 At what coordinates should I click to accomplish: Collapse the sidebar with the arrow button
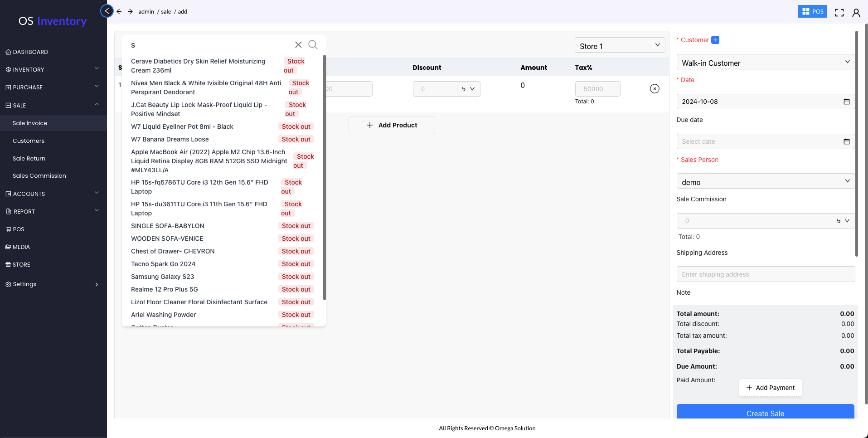(107, 11)
